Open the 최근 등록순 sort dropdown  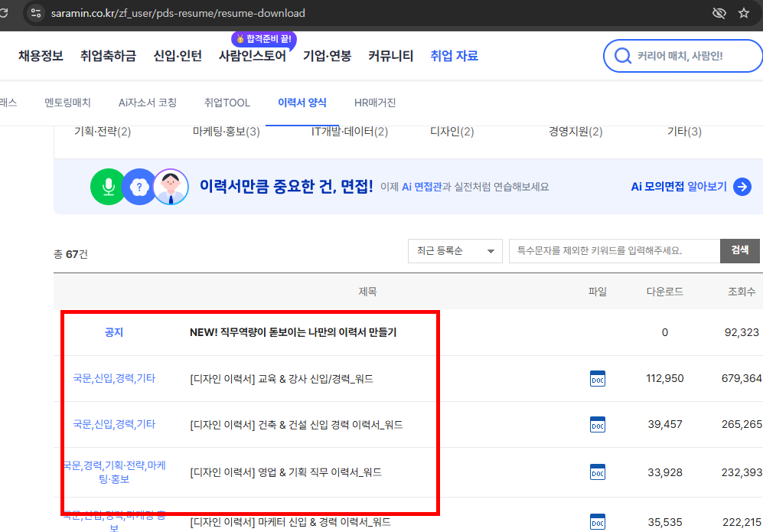pos(455,251)
